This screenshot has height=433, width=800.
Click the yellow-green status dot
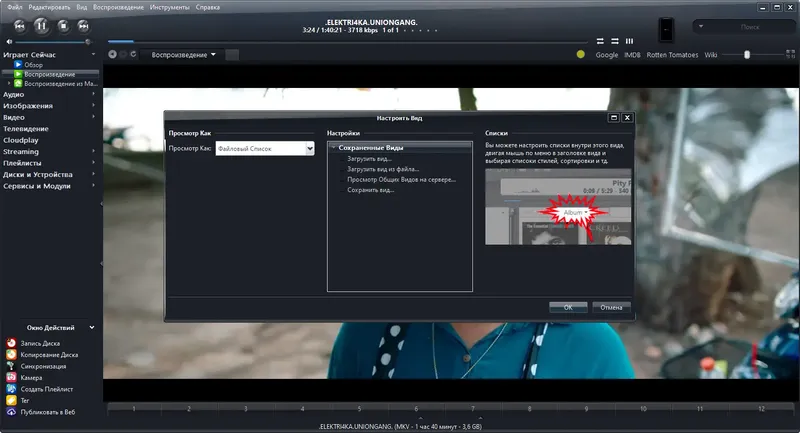click(x=581, y=54)
